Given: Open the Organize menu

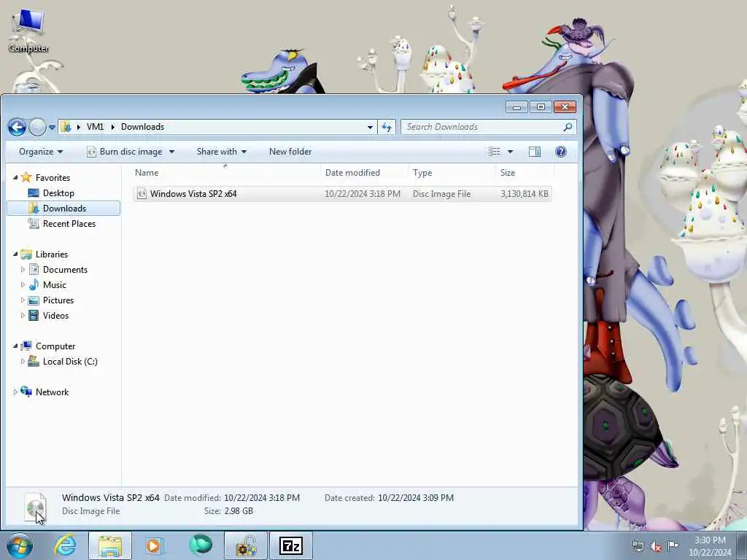Looking at the screenshot, I should [41, 152].
